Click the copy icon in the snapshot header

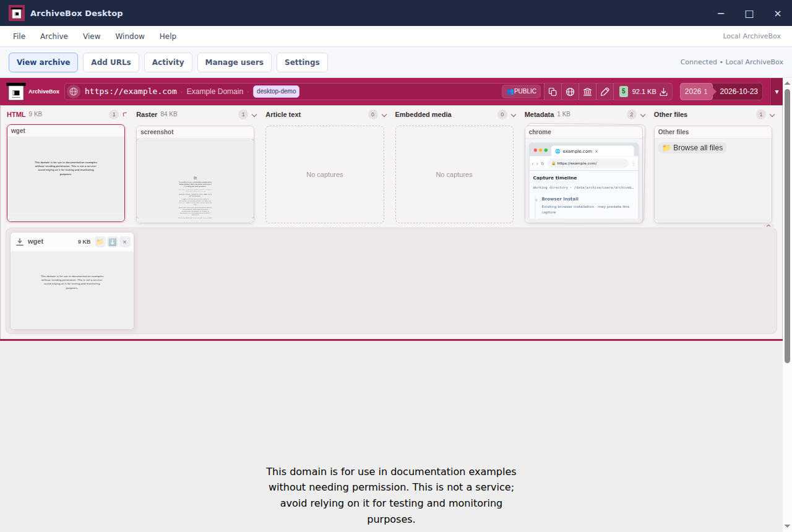pos(553,92)
